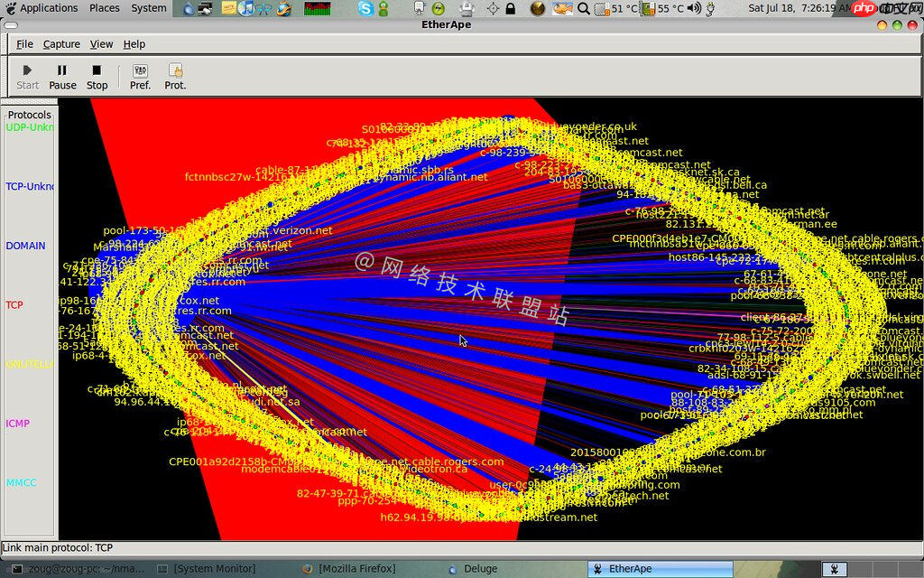924x578 pixels.
Task: Expand the View menu
Action: pos(101,44)
